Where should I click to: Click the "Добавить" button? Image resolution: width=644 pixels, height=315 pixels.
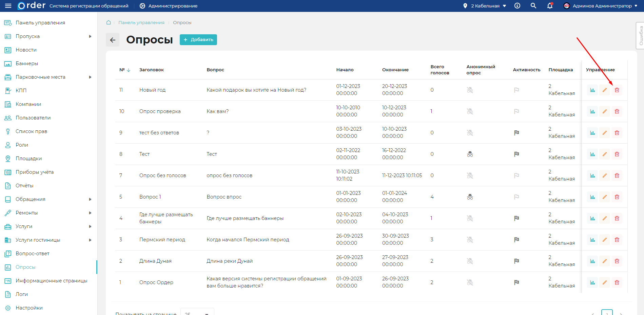coord(198,40)
